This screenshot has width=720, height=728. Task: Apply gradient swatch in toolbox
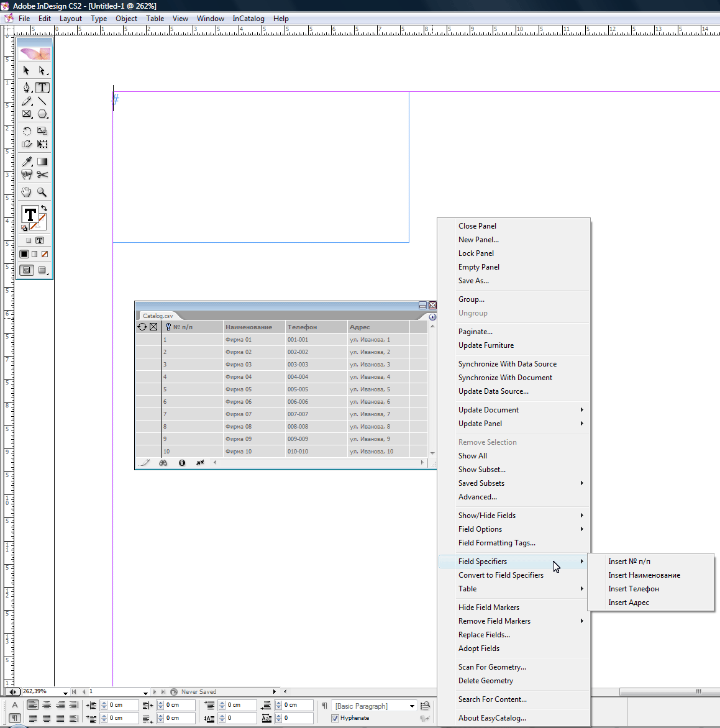tap(35, 255)
